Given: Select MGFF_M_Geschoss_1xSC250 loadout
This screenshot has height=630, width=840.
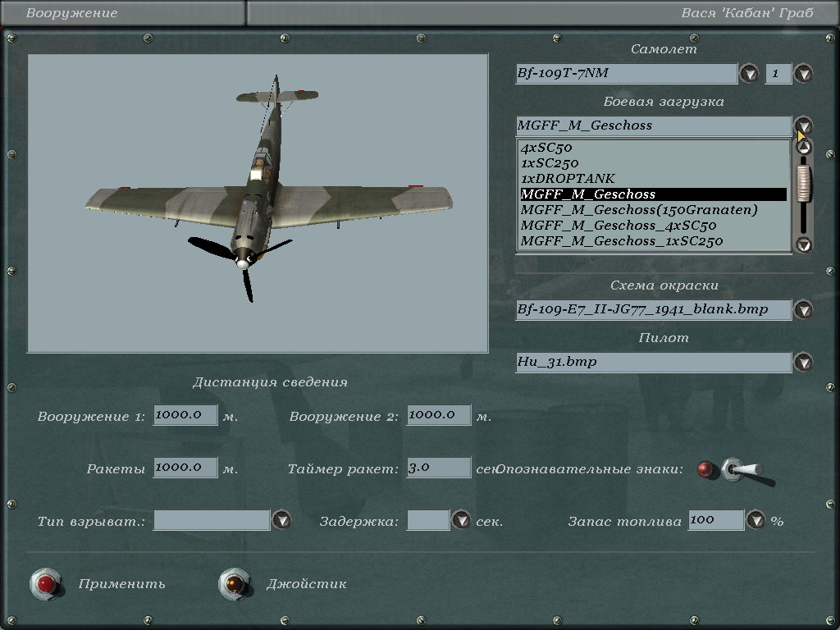Looking at the screenshot, I should [621, 241].
